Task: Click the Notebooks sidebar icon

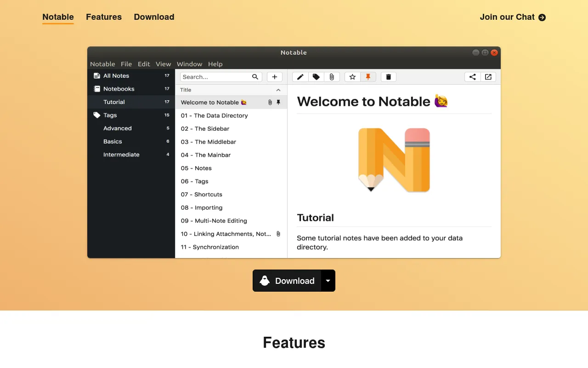Action: pyautogui.click(x=97, y=89)
